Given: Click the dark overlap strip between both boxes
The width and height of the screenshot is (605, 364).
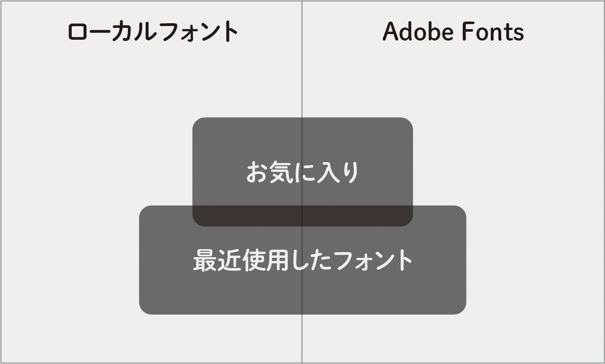Looking at the screenshot, I should [x=302, y=216].
